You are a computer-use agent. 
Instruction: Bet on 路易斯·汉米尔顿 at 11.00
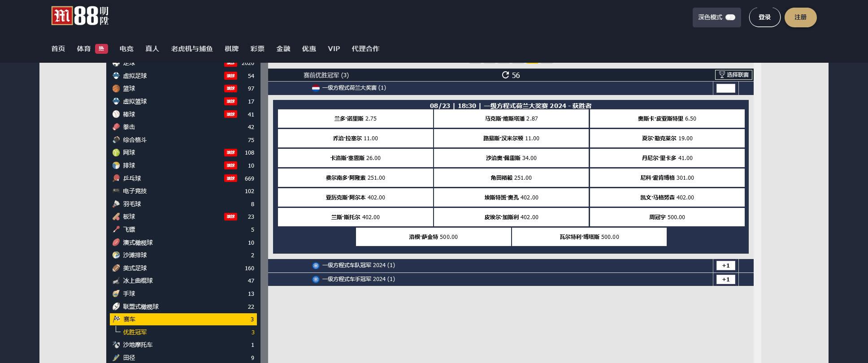pyautogui.click(x=511, y=138)
